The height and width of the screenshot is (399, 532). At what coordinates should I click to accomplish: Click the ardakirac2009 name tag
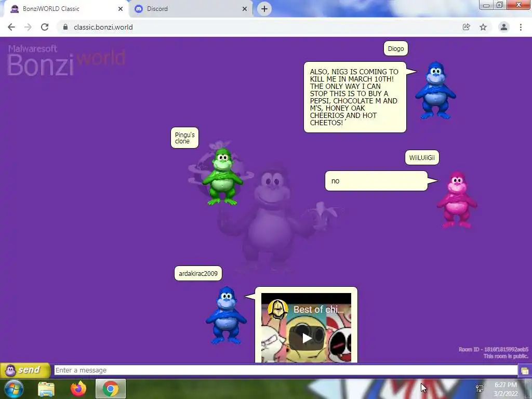click(x=198, y=273)
